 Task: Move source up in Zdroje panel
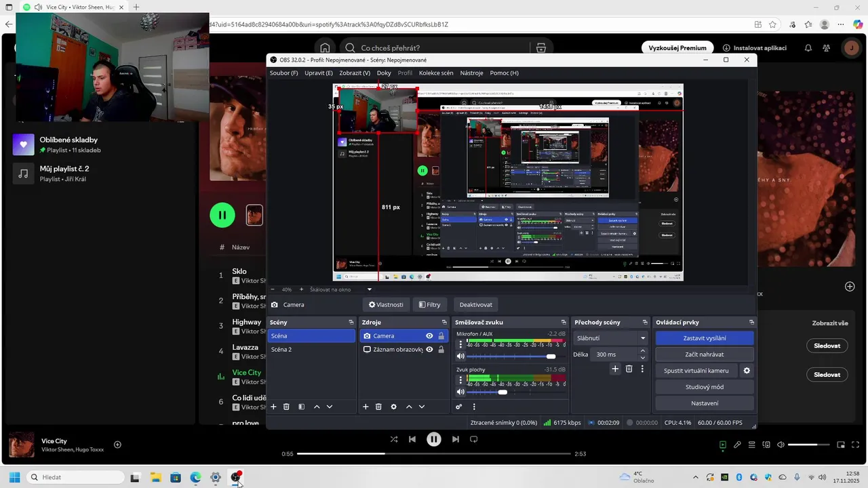[x=409, y=407]
